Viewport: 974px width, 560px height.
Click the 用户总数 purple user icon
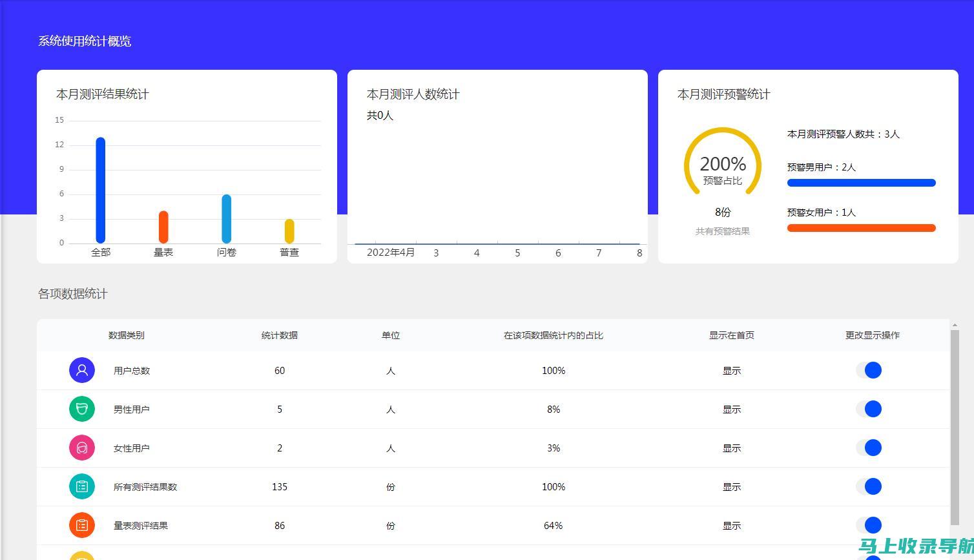[x=82, y=370]
